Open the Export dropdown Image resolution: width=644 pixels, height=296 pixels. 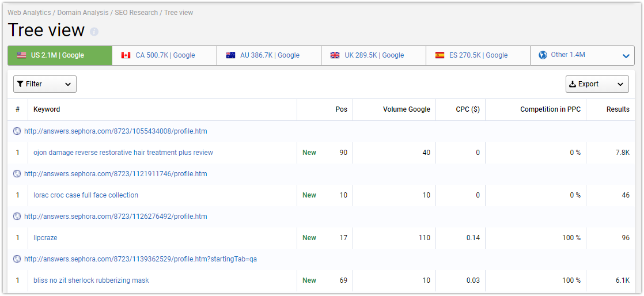[x=597, y=84]
